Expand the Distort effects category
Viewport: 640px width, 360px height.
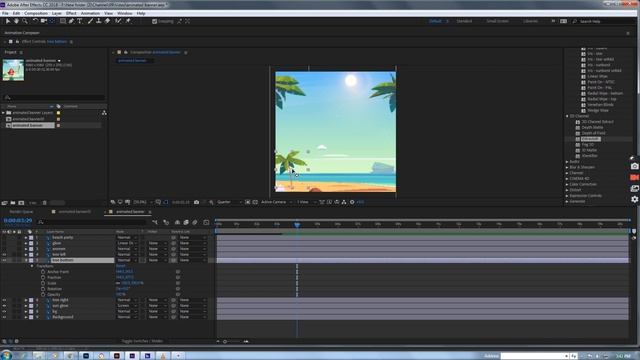(x=567, y=190)
